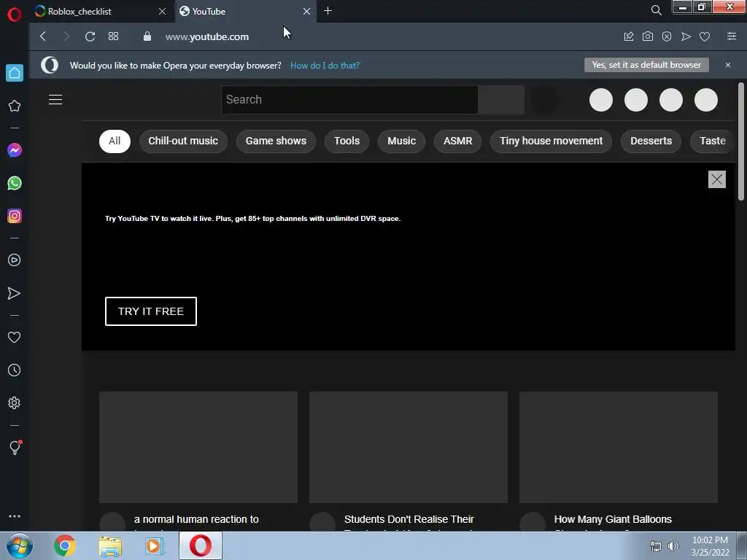
Task: Focus the YouTube Search box
Action: coord(349,99)
